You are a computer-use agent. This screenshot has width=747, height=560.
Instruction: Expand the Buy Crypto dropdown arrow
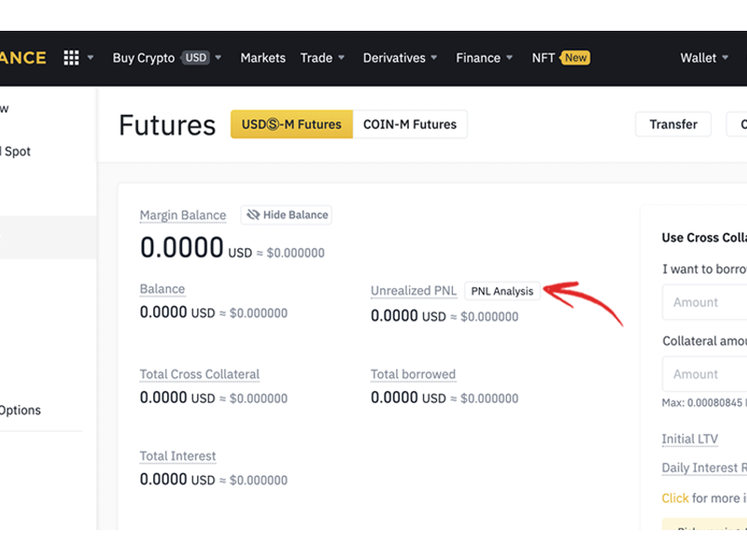pos(218,58)
